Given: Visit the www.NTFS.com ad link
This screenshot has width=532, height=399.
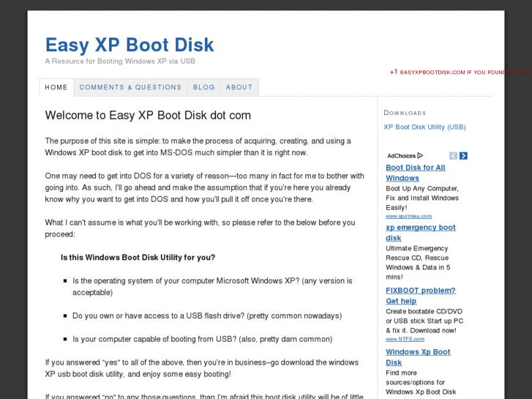Looking at the screenshot, I should (x=405, y=339).
